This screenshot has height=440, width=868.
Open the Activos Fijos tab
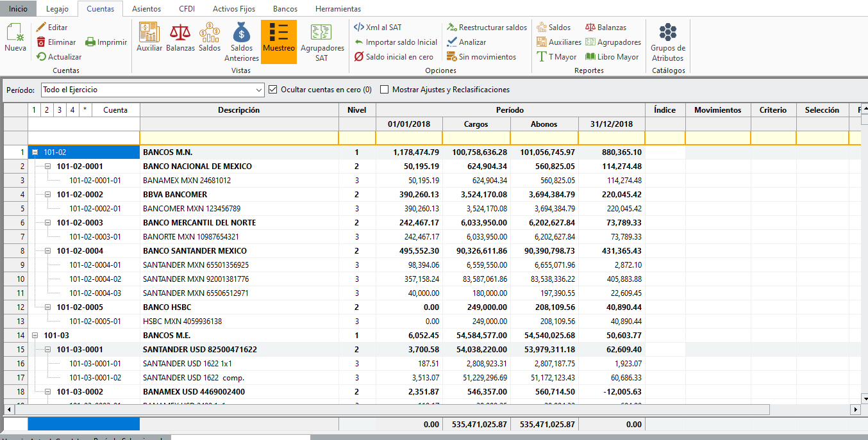pos(233,9)
